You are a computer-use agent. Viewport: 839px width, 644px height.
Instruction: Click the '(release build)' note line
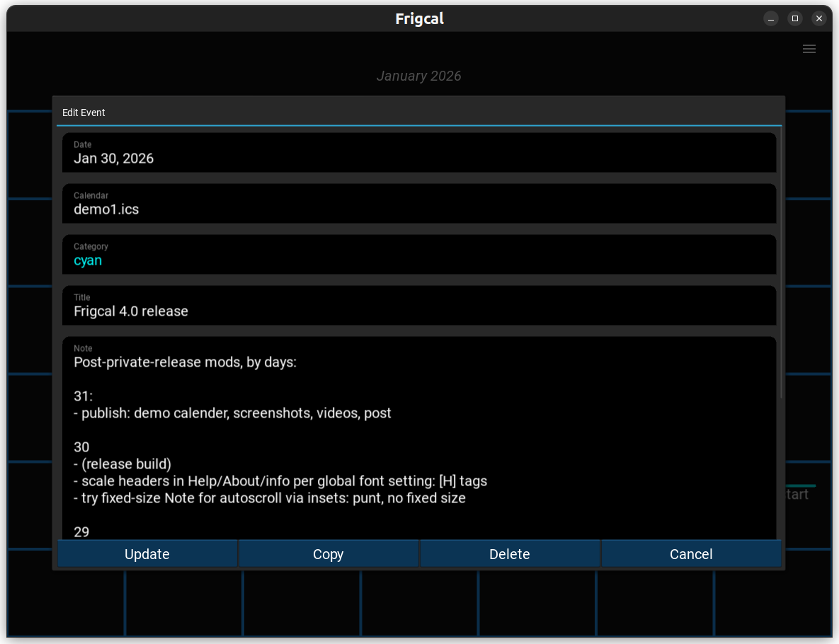click(123, 464)
